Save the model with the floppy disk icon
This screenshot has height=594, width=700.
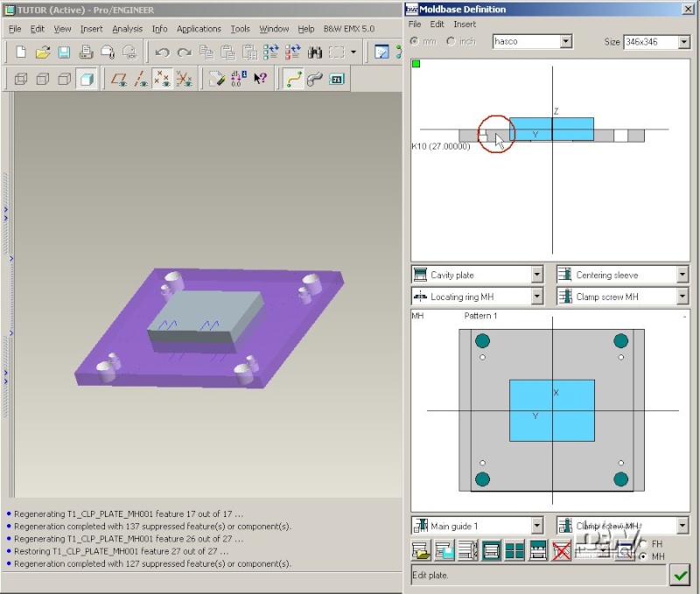[x=64, y=52]
